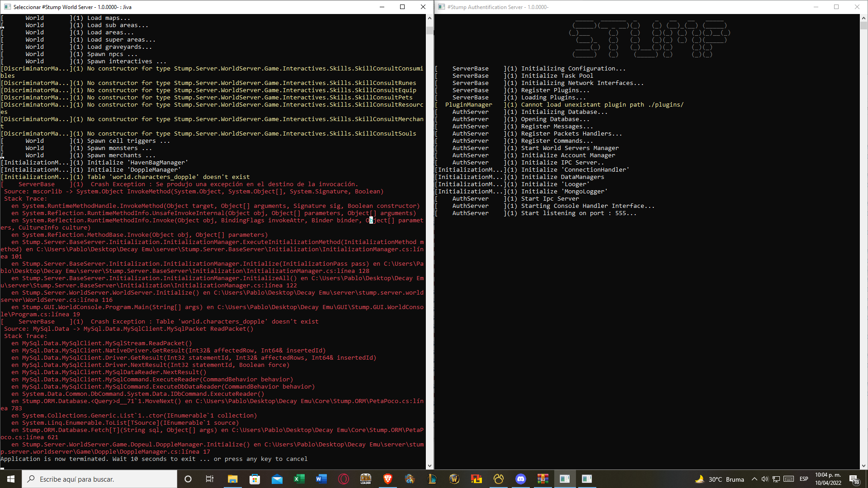Launch Microsoft Store from the taskbar
The height and width of the screenshot is (488, 868).
[255, 479]
